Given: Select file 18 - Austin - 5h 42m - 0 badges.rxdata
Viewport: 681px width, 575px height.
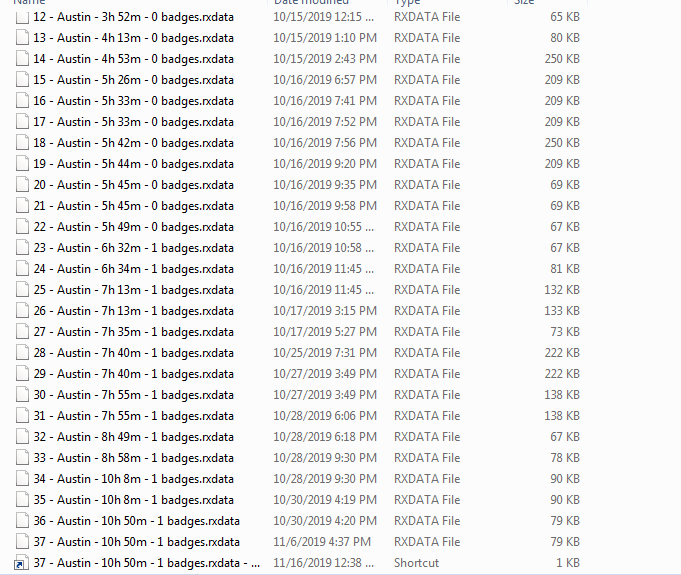Looking at the screenshot, I should click(133, 143).
